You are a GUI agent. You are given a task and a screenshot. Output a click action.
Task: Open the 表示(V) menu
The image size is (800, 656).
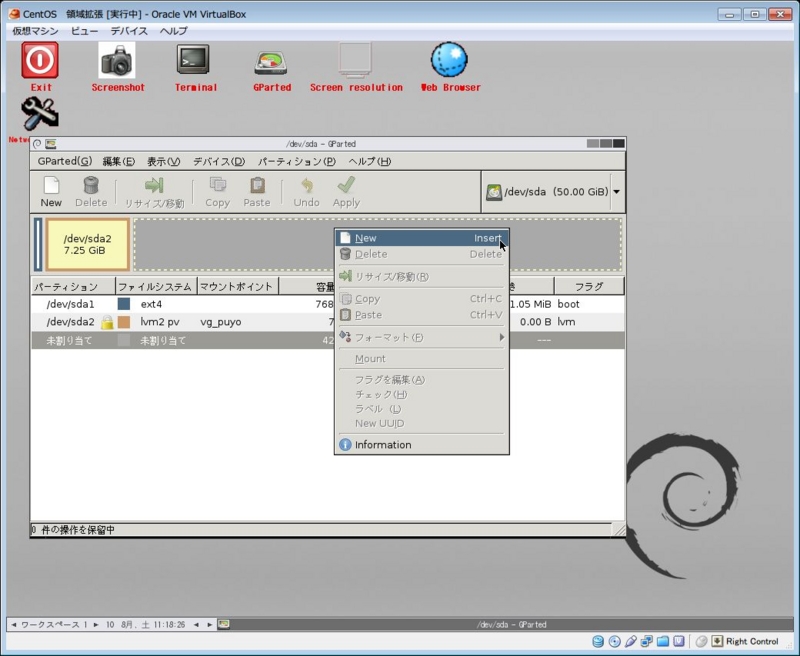[163, 161]
